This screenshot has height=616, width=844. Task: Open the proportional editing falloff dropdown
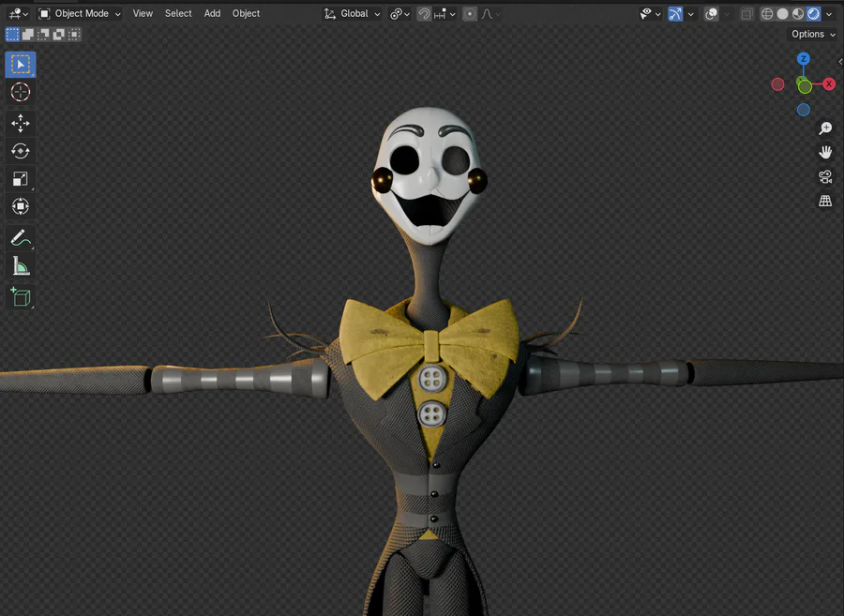click(x=490, y=14)
